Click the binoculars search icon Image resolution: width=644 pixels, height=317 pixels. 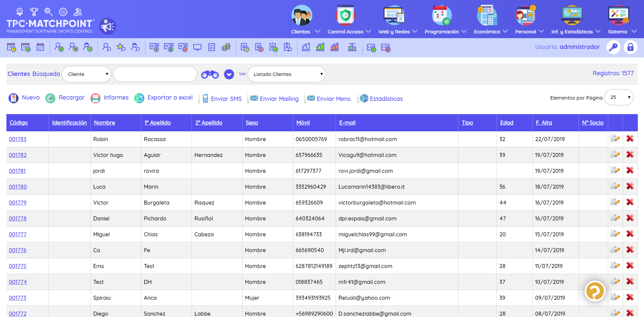coord(210,74)
